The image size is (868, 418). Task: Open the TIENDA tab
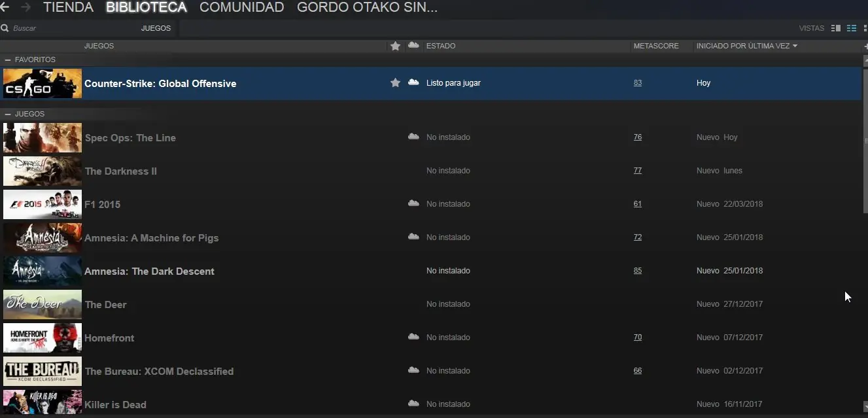click(68, 8)
